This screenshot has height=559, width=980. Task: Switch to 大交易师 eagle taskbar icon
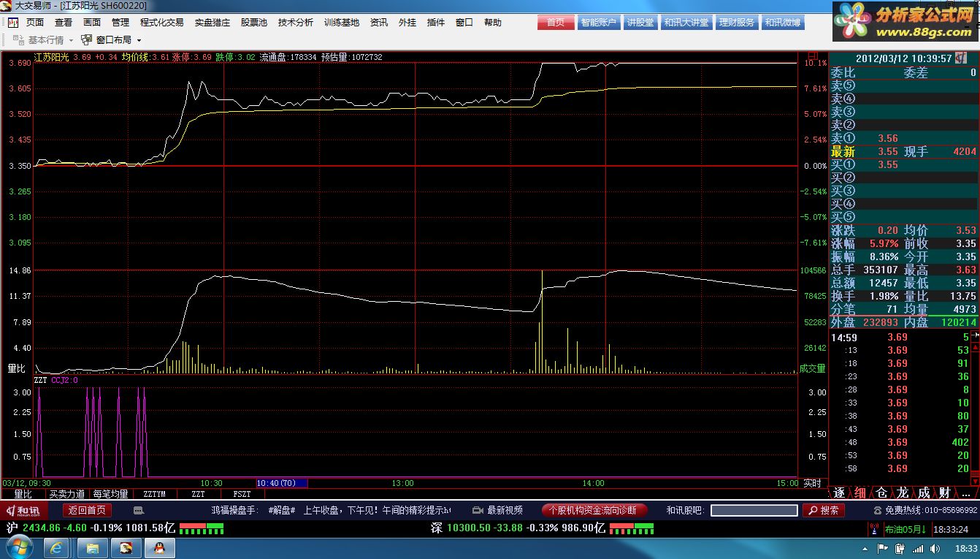[126, 547]
